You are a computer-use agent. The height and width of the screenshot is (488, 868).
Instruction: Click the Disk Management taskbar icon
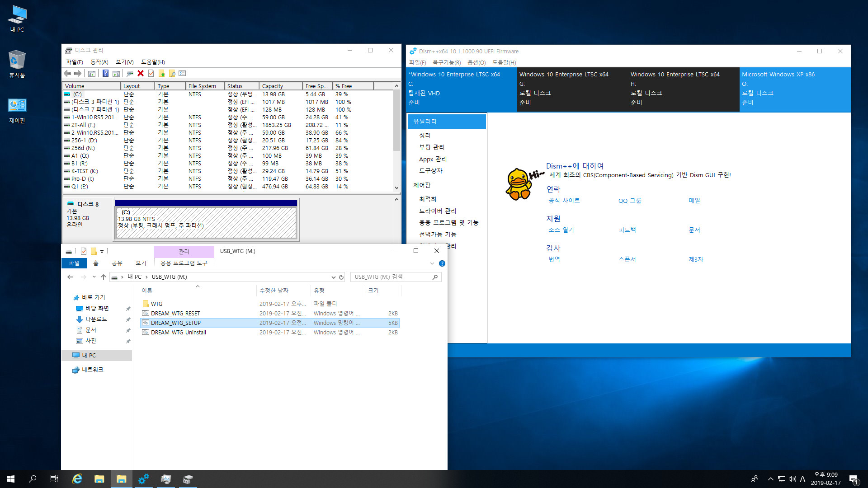tap(188, 479)
